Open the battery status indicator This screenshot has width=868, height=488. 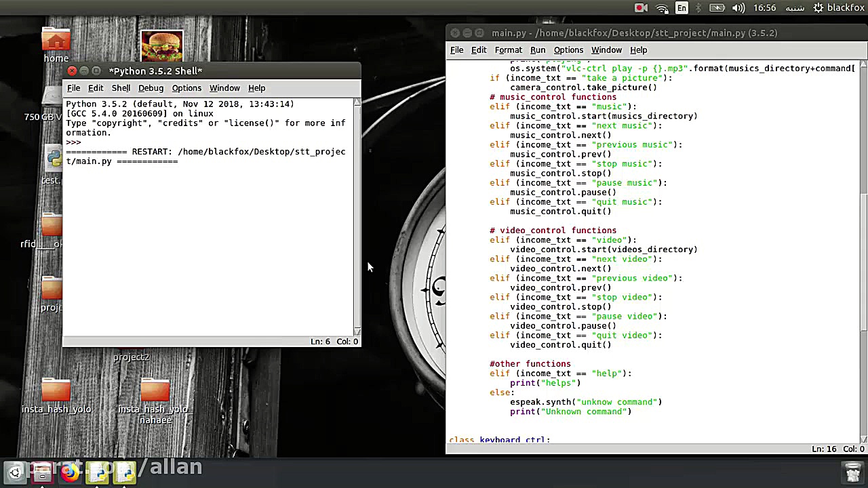(717, 8)
